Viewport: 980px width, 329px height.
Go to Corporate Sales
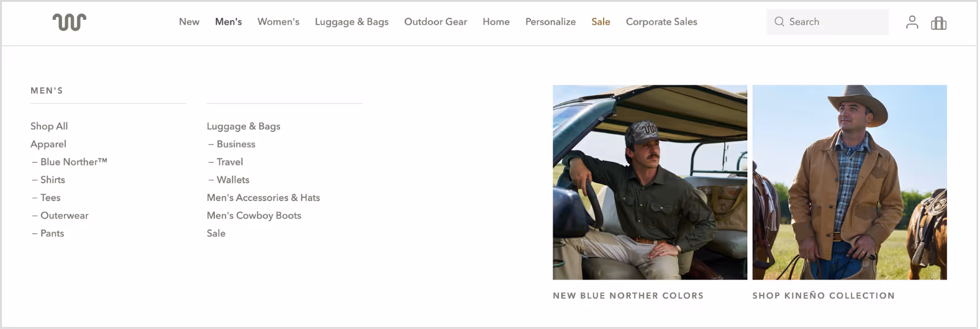[661, 22]
